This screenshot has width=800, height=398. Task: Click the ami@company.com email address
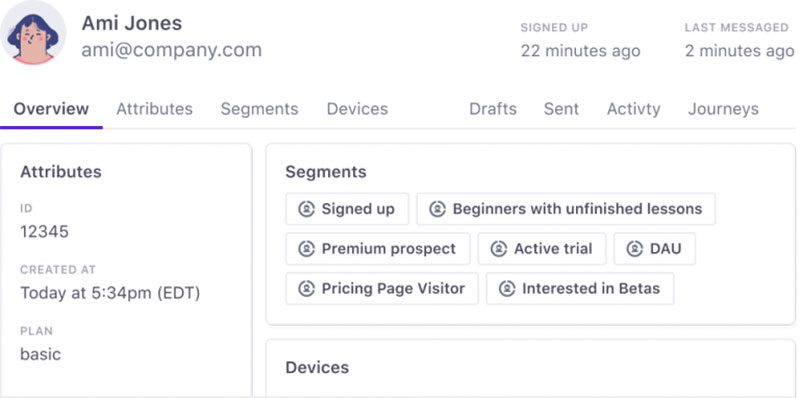click(x=171, y=50)
